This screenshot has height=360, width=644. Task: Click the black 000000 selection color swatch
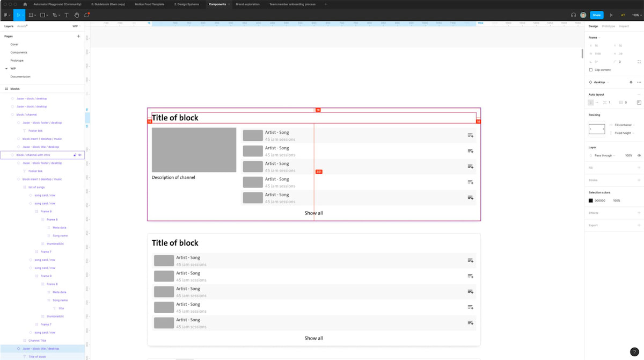[591, 200]
